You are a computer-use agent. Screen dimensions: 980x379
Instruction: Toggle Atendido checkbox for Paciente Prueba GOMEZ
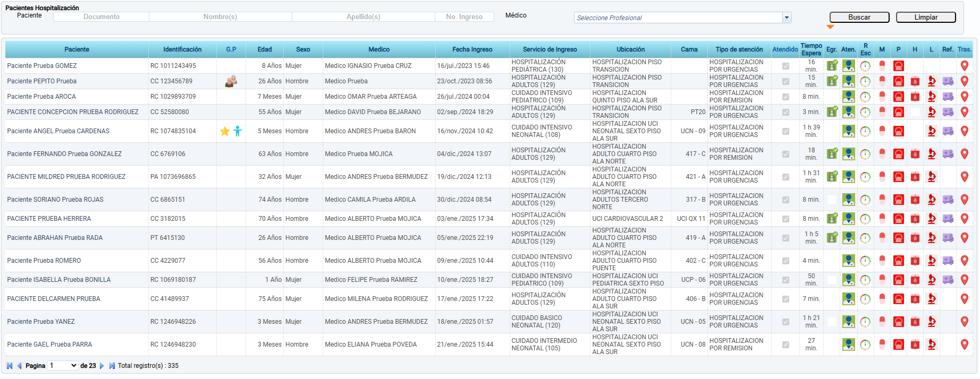tap(785, 66)
